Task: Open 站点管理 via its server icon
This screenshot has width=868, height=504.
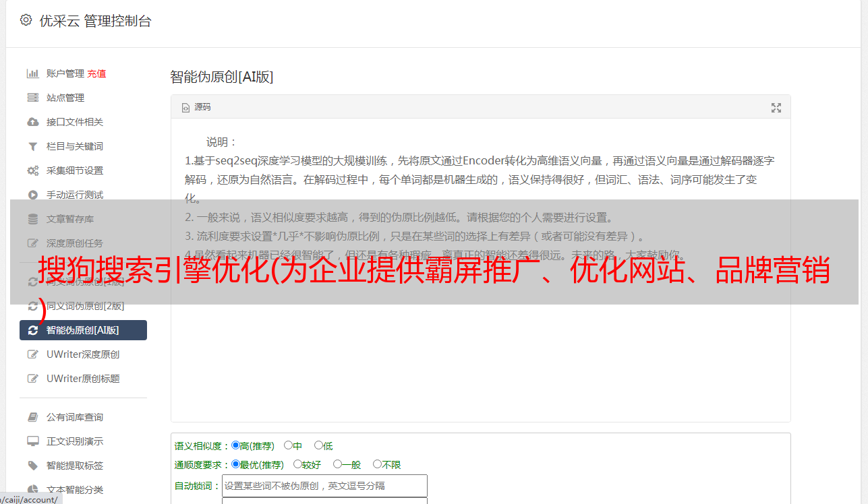Action: pyautogui.click(x=32, y=98)
